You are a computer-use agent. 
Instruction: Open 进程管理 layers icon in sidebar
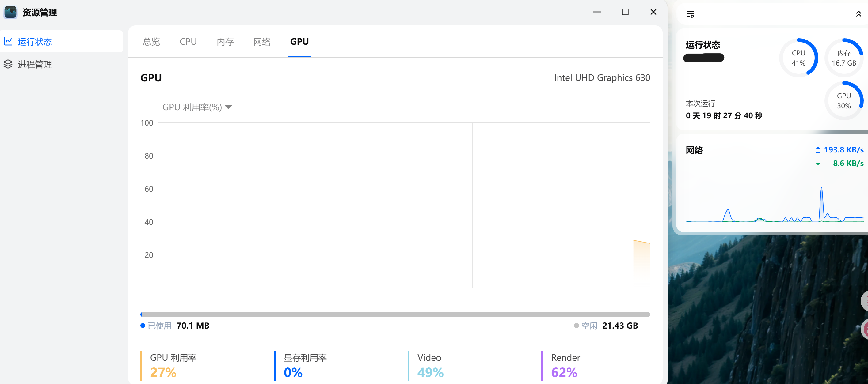pos(8,64)
